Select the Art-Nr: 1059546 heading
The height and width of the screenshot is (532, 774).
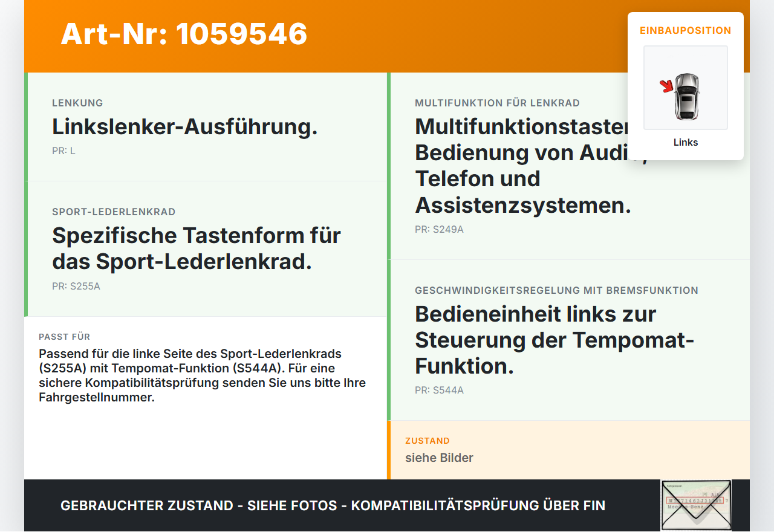(x=184, y=34)
